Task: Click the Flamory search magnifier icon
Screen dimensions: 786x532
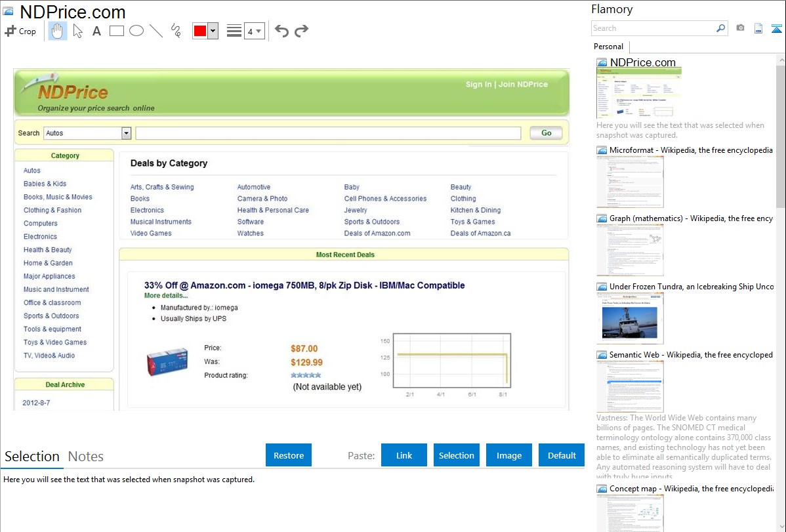Action: (720, 28)
